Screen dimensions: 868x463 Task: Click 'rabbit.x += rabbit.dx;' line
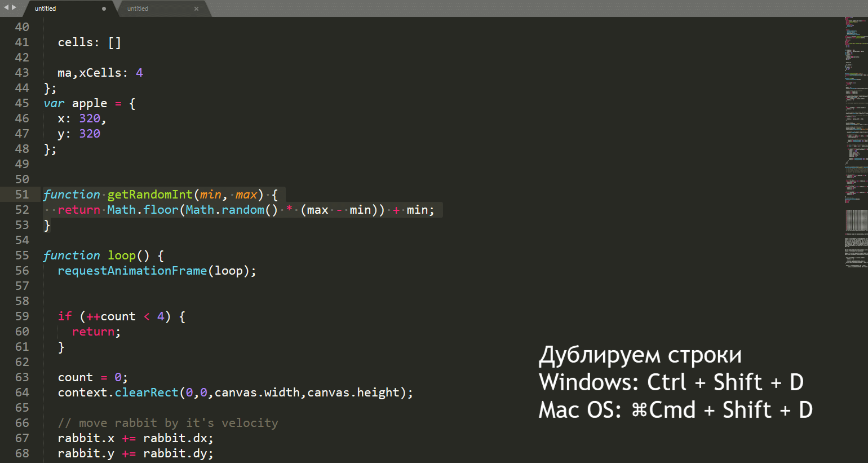click(136, 438)
